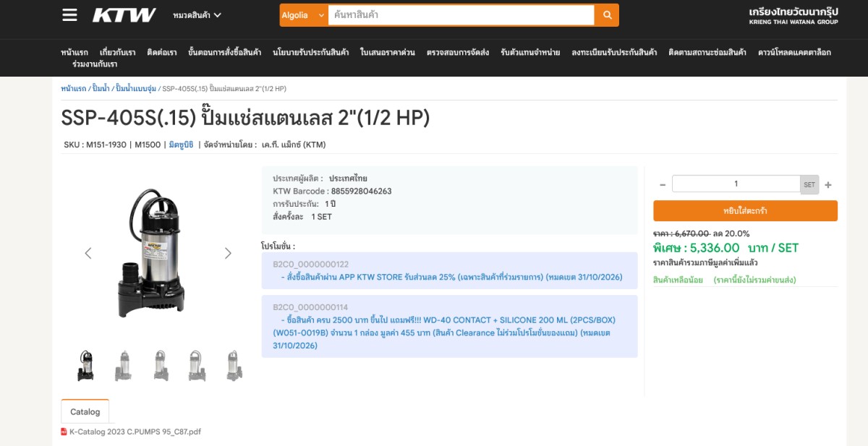
Task: Click the orange search magnifier button
Action: (607, 14)
